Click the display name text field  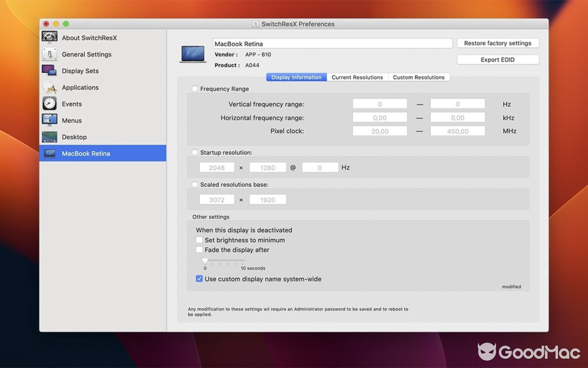pyautogui.click(x=333, y=43)
